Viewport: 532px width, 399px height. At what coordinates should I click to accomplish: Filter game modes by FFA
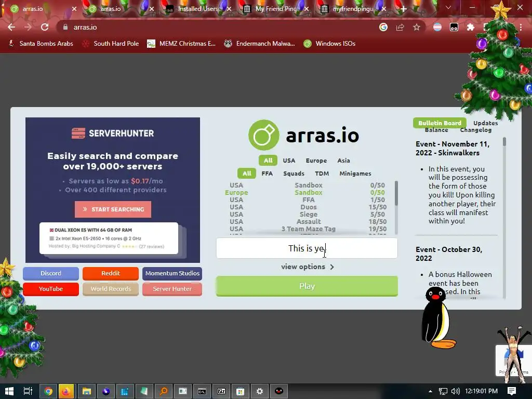tap(267, 174)
